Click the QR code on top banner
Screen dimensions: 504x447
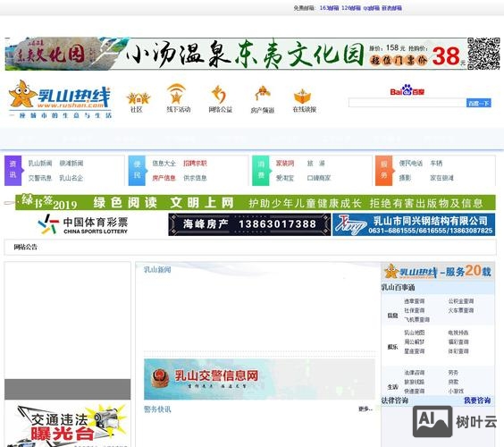(x=483, y=54)
